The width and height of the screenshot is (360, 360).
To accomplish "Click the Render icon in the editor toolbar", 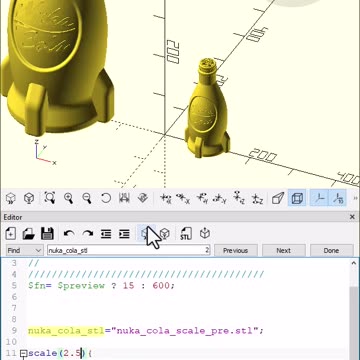I will (165, 234).
